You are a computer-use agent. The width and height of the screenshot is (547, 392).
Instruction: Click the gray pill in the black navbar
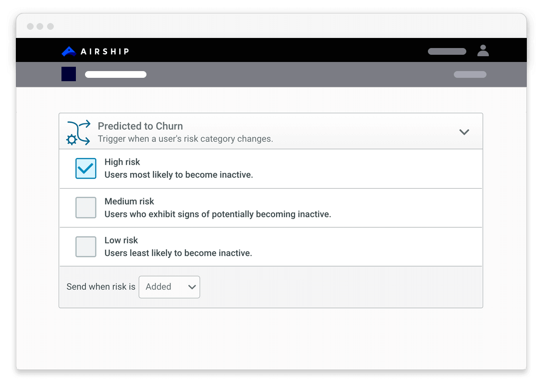[447, 51]
